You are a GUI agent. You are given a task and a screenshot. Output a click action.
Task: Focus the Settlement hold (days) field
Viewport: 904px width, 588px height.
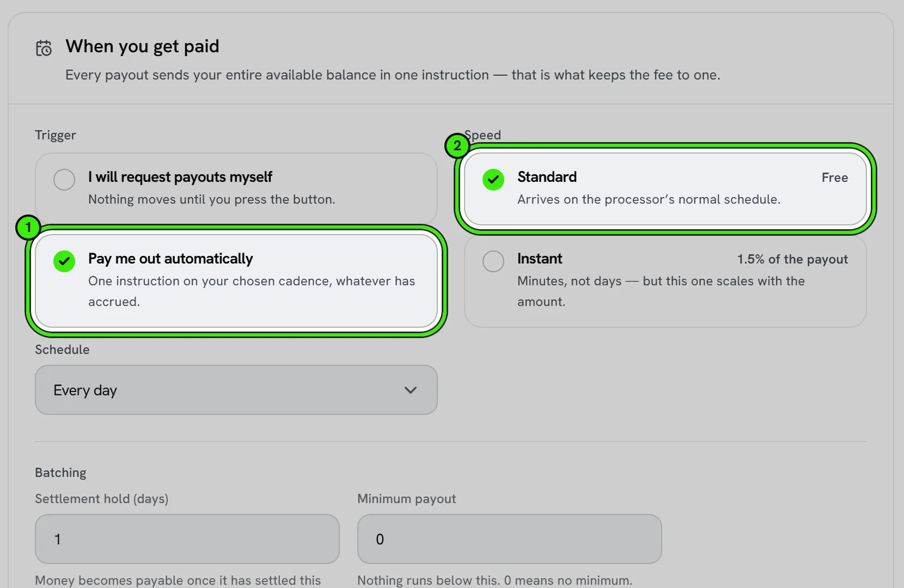coord(187,539)
